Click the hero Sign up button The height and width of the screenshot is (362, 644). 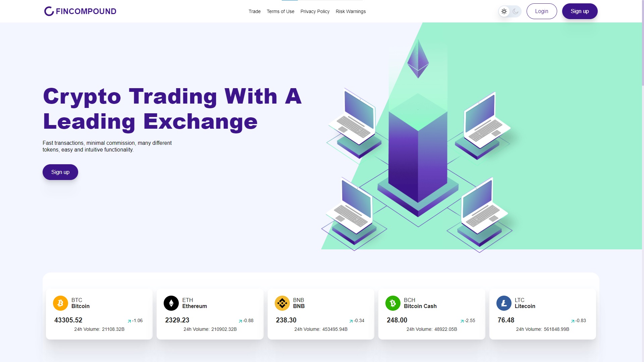click(x=61, y=172)
